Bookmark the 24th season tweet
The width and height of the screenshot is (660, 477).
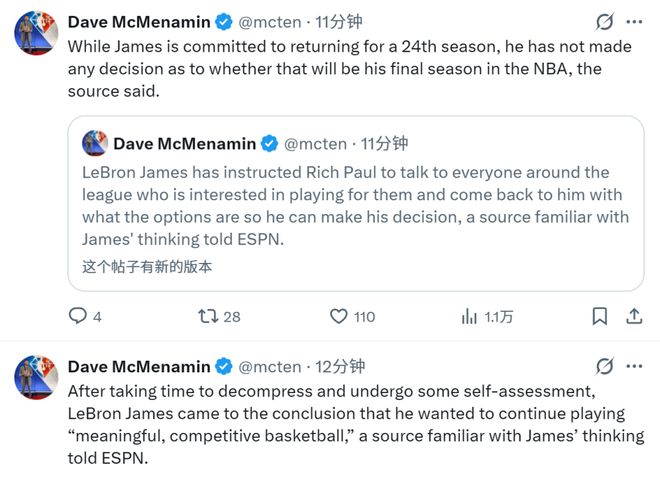(600, 316)
